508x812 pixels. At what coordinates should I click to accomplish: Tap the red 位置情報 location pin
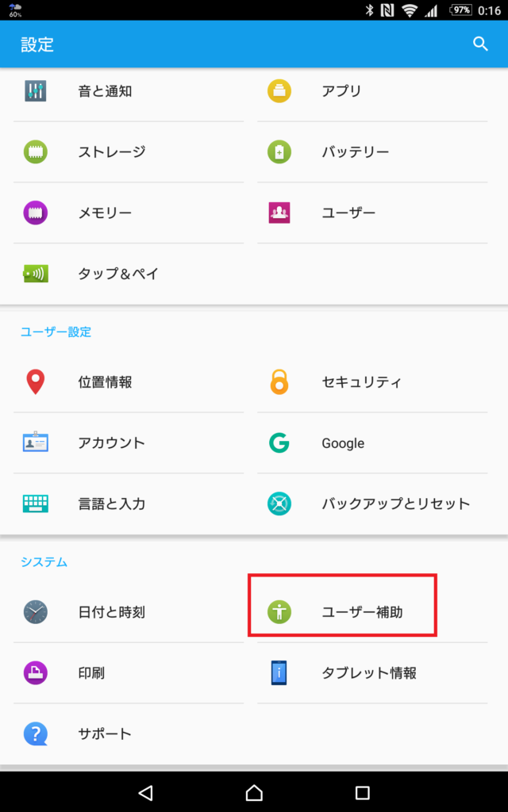[x=36, y=382]
